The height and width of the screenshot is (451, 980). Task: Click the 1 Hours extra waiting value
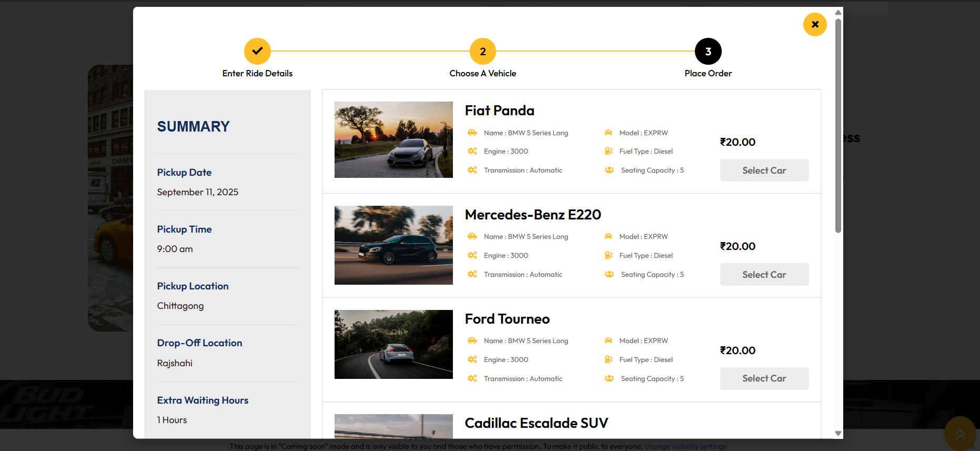tap(172, 420)
